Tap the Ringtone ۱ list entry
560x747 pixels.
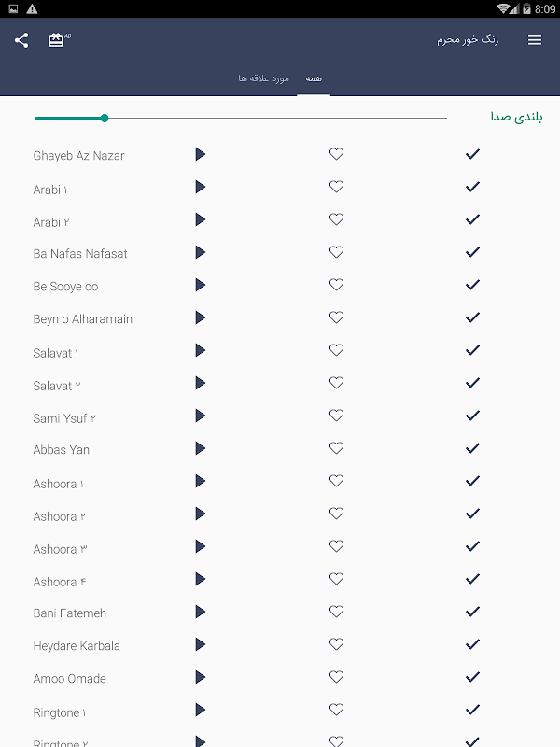pyautogui.click(x=60, y=712)
